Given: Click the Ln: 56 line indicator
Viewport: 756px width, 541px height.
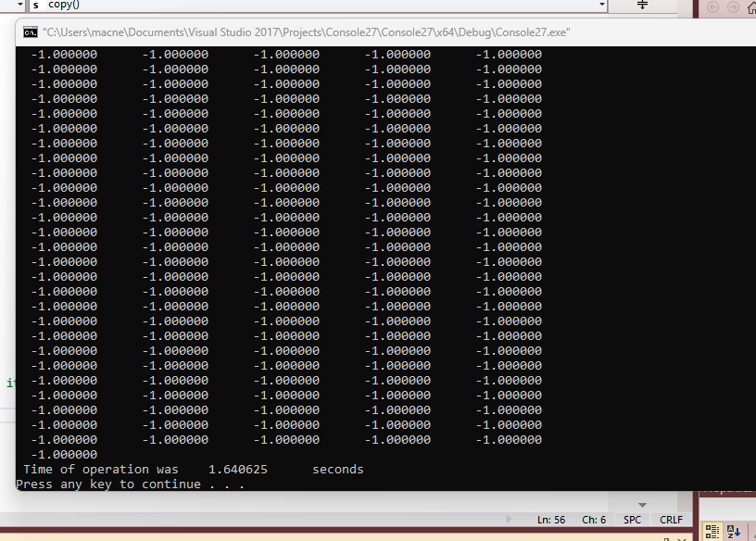Looking at the screenshot, I should [x=551, y=520].
